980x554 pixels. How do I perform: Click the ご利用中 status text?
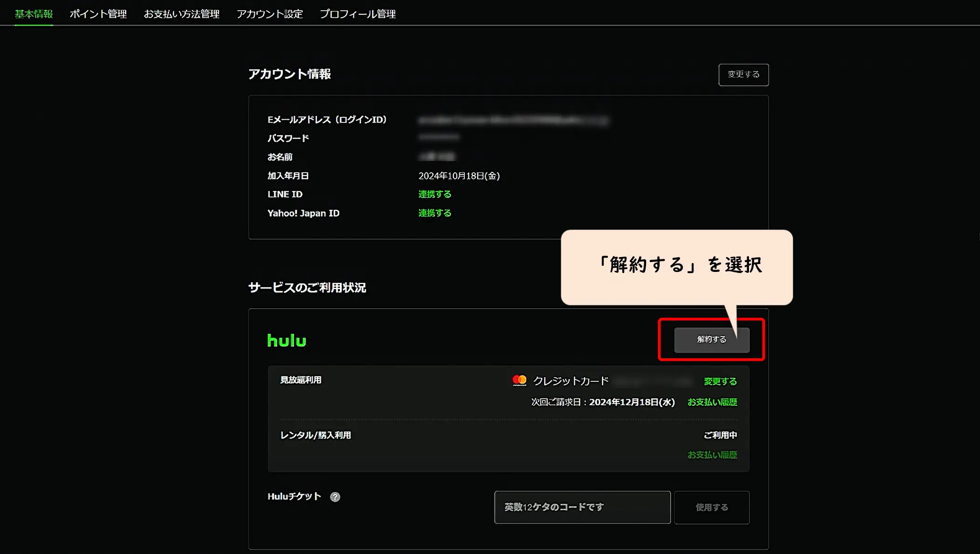[720, 435]
